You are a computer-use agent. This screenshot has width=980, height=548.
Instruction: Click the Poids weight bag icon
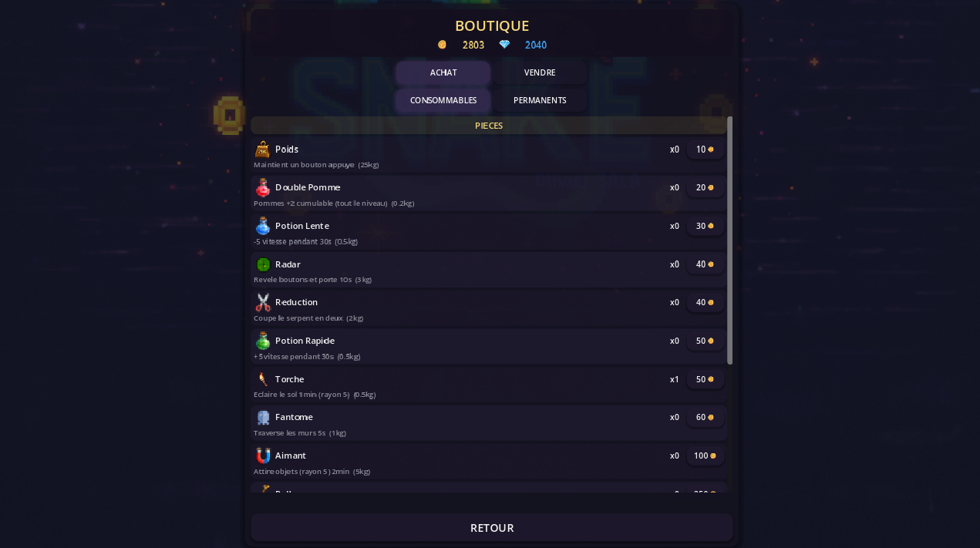pyautogui.click(x=263, y=149)
